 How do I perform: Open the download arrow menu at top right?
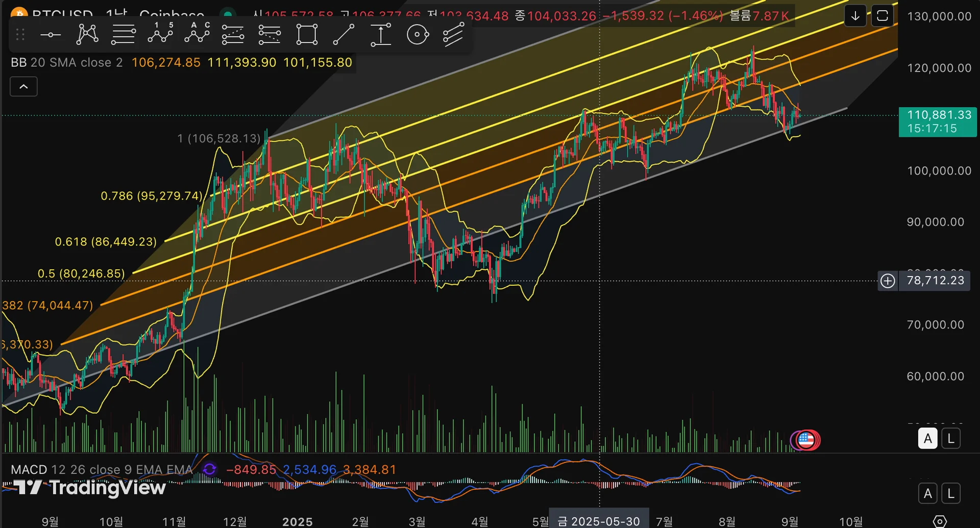tap(855, 16)
